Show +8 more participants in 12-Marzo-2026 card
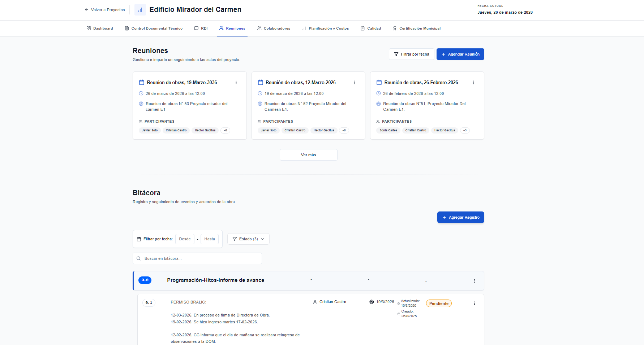 pos(344,131)
